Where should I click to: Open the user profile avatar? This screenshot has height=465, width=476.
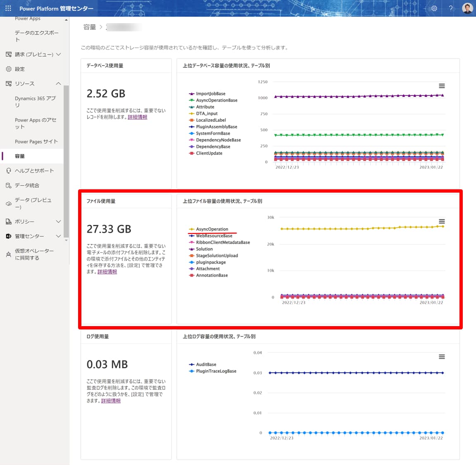(467, 8)
